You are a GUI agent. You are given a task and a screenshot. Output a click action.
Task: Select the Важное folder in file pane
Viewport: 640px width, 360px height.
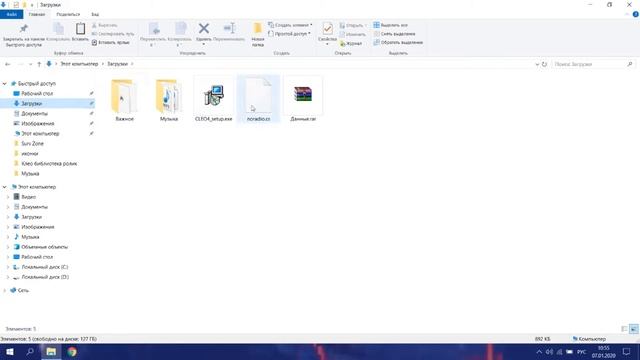[124, 99]
